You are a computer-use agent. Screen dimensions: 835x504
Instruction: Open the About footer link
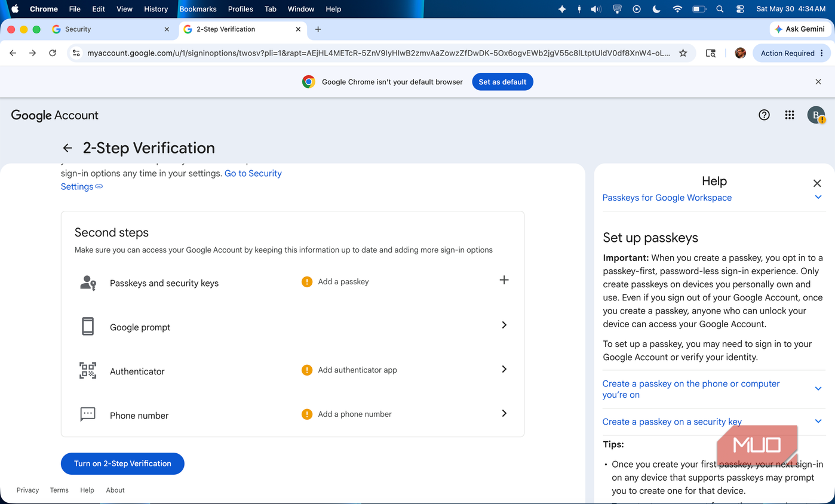pos(115,490)
